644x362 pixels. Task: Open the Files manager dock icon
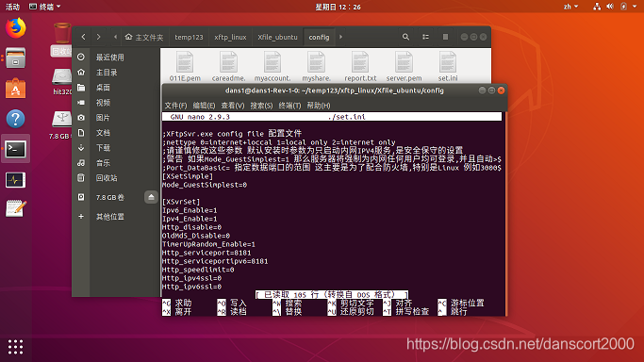[16, 58]
